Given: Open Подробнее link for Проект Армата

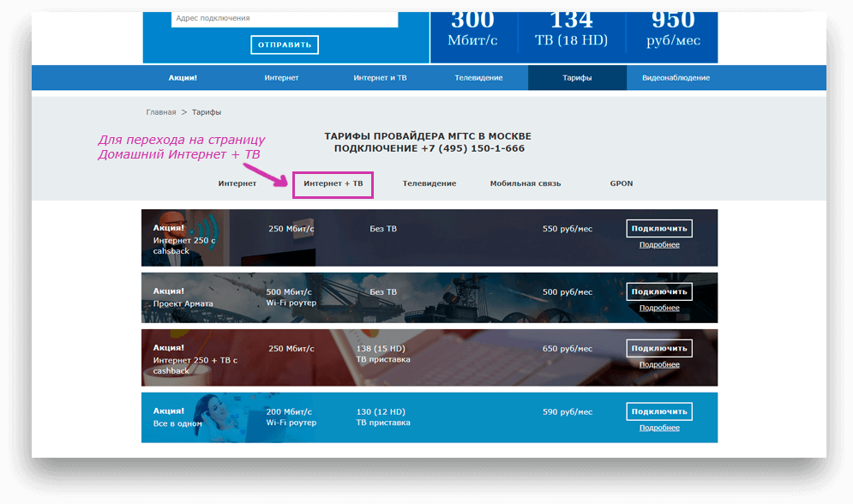Looking at the screenshot, I should 659,308.
